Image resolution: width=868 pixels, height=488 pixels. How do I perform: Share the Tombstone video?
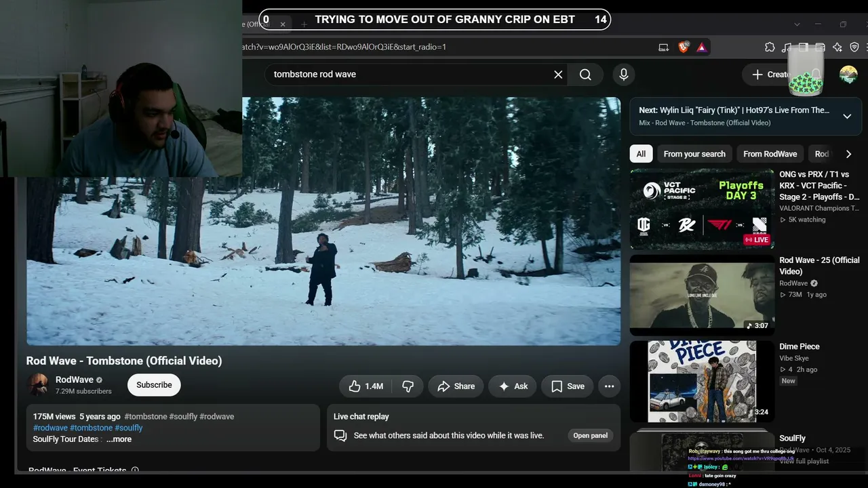tap(456, 386)
